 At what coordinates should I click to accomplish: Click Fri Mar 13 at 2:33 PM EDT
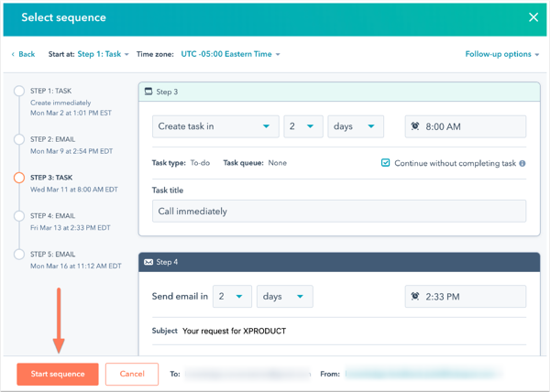tap(71, 228)
